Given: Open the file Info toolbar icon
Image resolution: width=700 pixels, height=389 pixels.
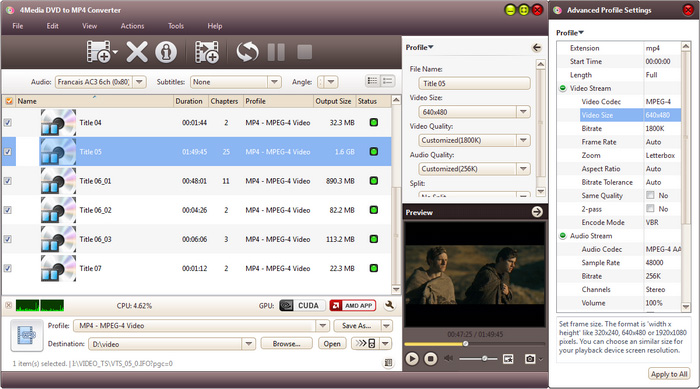Looking at the screenshot, I should tap(166, 52).
